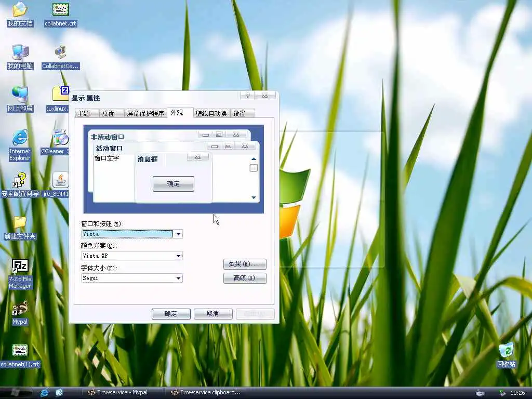The width and height of the screenshot is (532, 399).
Task: Select the collabnet(1).crt file icon
Action: click(x=20, y=356)
